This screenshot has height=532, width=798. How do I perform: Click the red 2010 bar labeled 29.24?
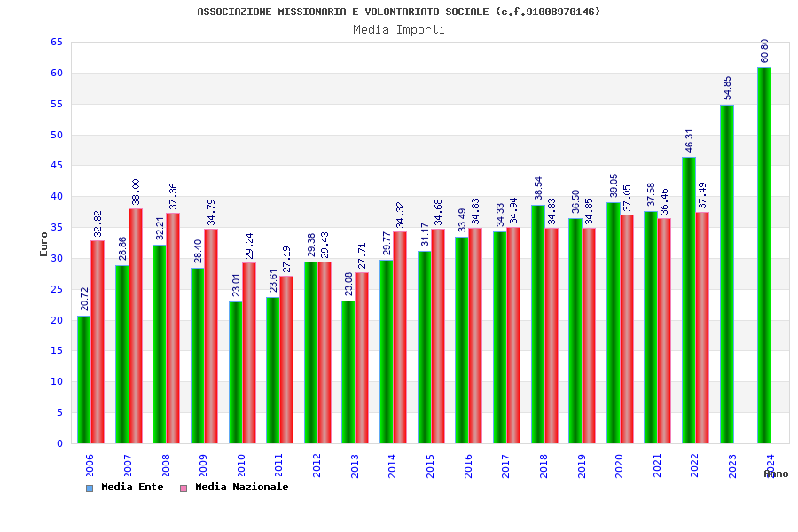coord(249,353)
